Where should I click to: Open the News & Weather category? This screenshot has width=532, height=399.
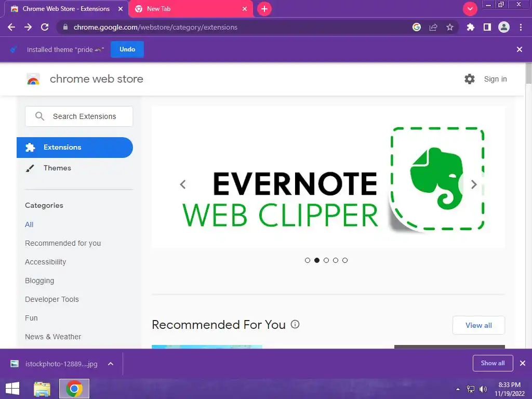(x=53, y=337)
